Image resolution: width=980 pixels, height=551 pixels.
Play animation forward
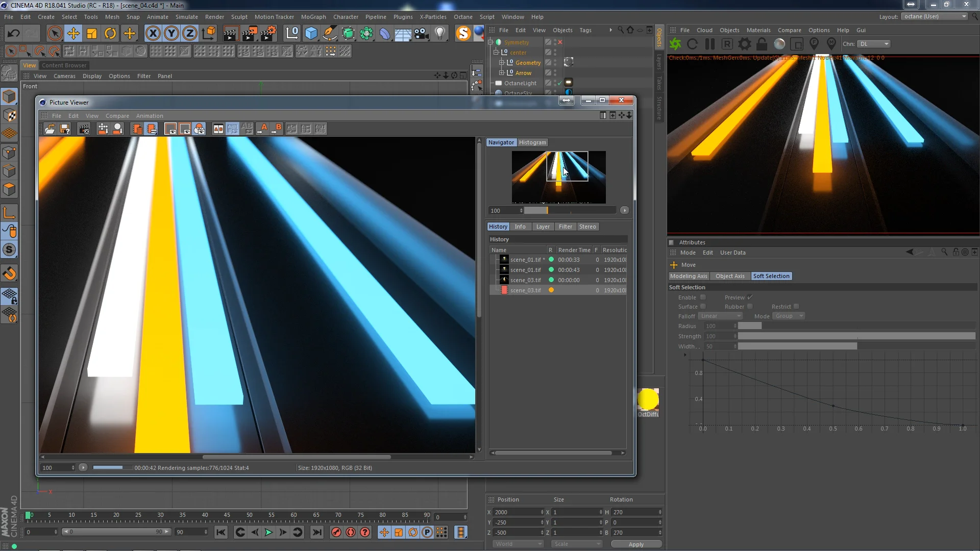point(268,532)
